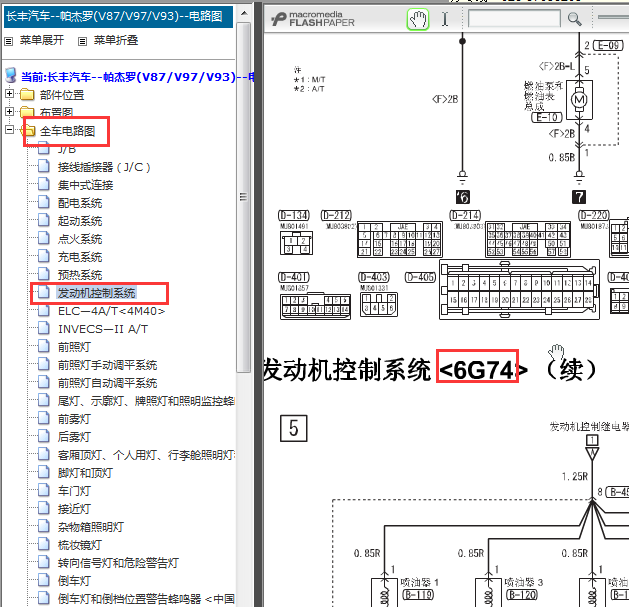Open the 梳妆镜灯 document
This screenshot has height=607, width=629.
click(x=80, y=545)
